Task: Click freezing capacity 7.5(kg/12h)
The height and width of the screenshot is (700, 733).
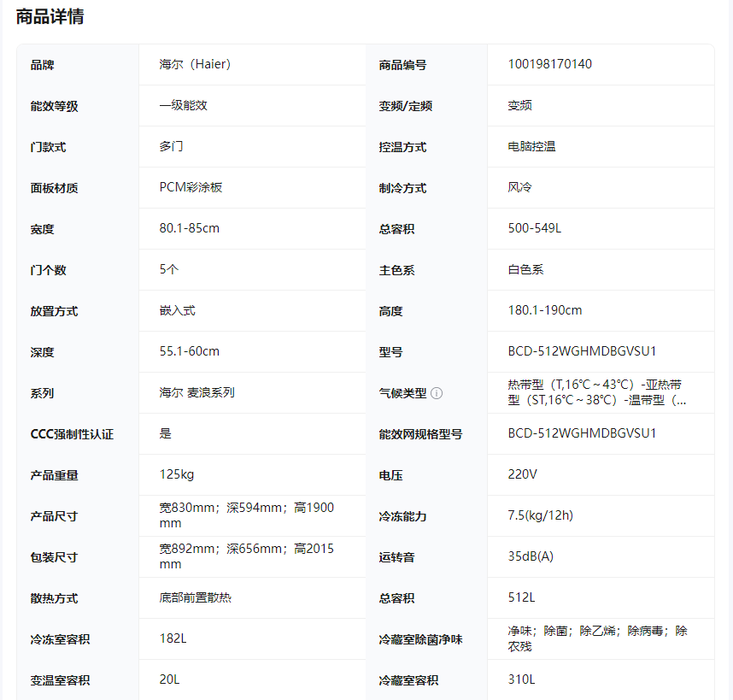Action: pos(541,515)
